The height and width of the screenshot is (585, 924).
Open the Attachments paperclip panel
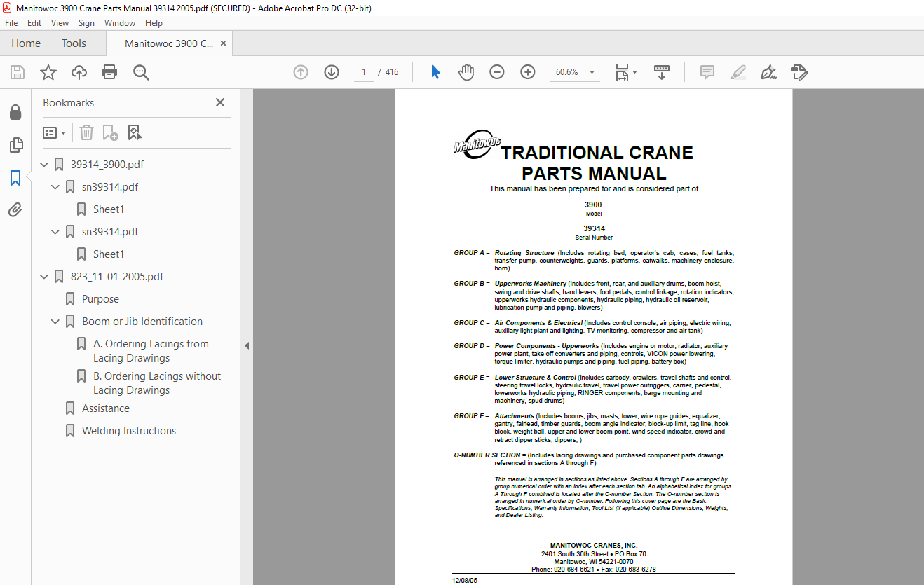(15, 210)
